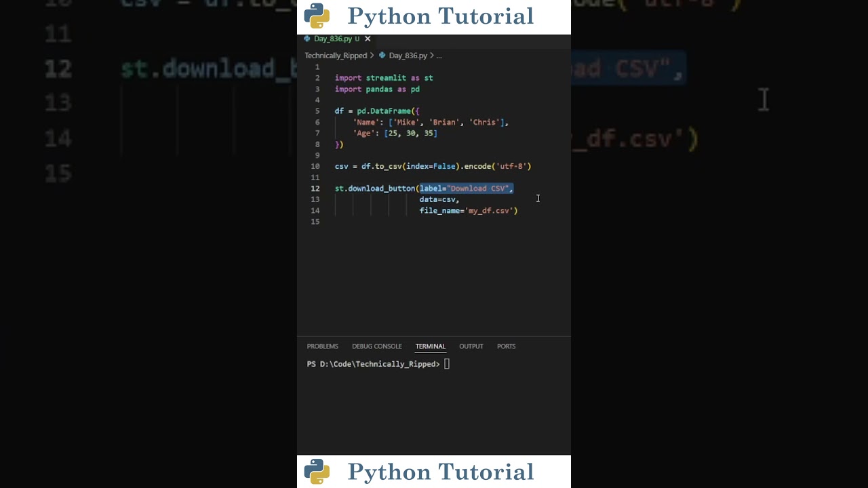Viewport: 868px width, 488px height.
Task: Select the Day_836.py editor tab
Action: (338, 39)
